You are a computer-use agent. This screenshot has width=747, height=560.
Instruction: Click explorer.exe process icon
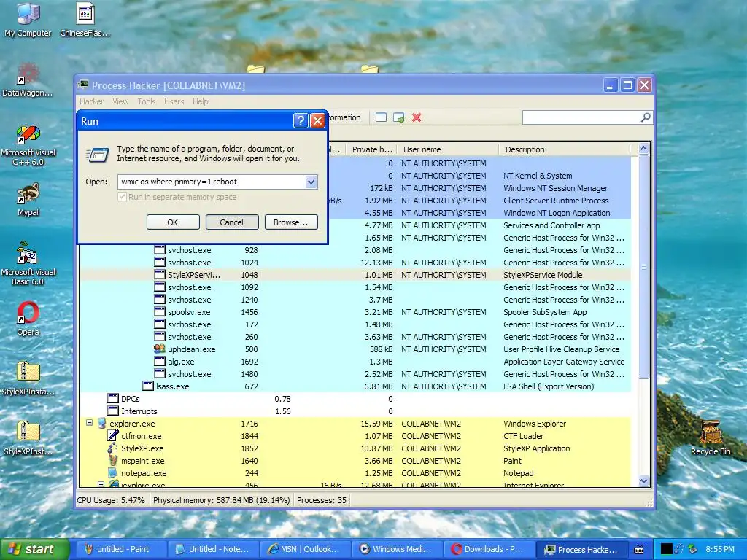102,424
